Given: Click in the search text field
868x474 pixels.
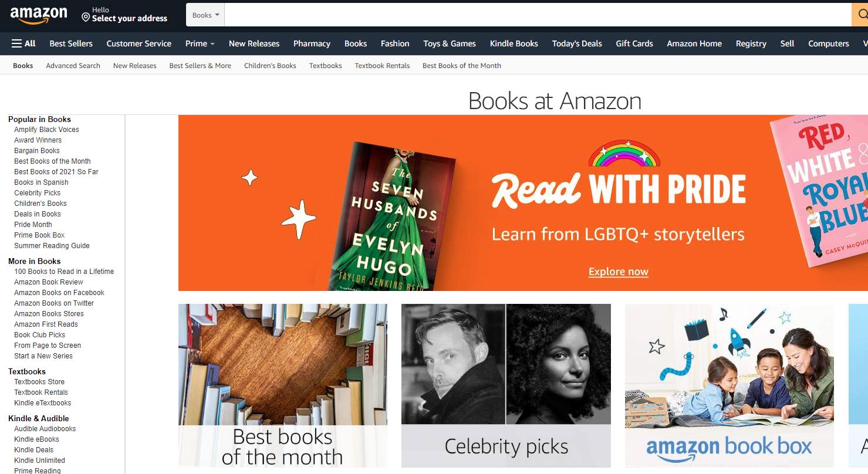Looking at the screenshot, I should click(x=538, y=15).
